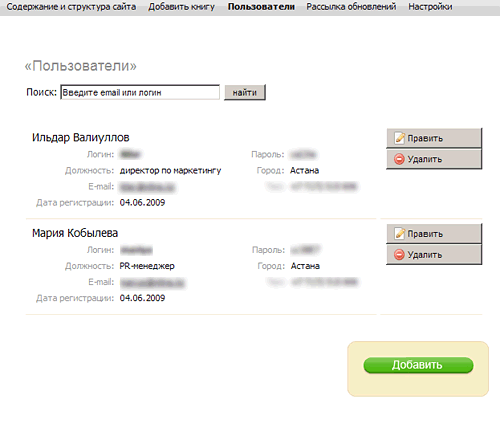
Task: Click Удалить button for Ильдар Валиуллов
Action: (434, 159)
